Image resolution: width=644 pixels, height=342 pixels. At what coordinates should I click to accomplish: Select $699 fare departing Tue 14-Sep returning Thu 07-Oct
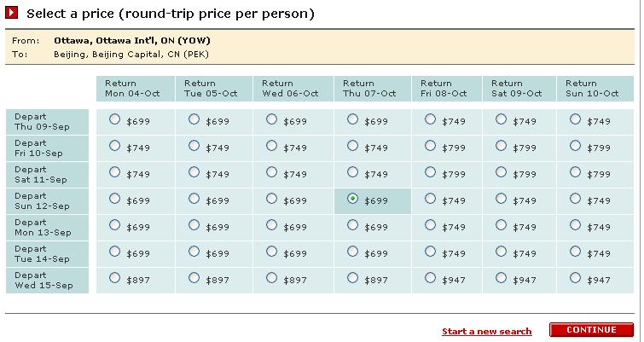pos(352,252)
